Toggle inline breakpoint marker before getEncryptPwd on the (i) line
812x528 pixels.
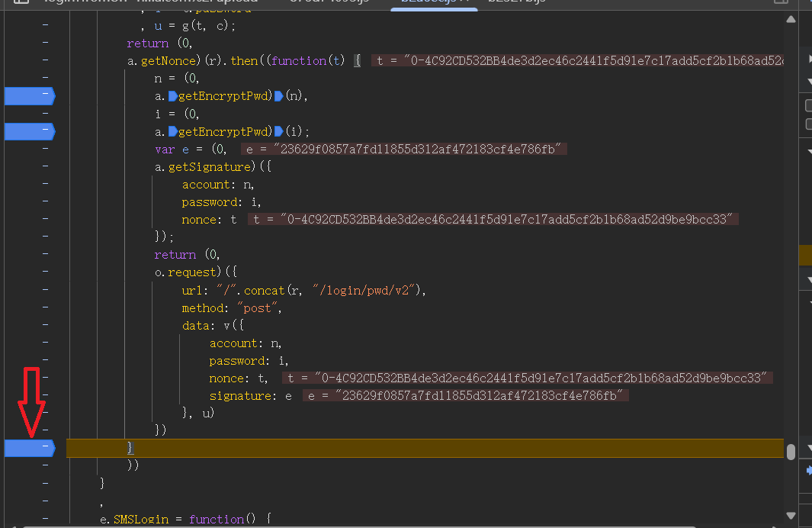(173, 131)
